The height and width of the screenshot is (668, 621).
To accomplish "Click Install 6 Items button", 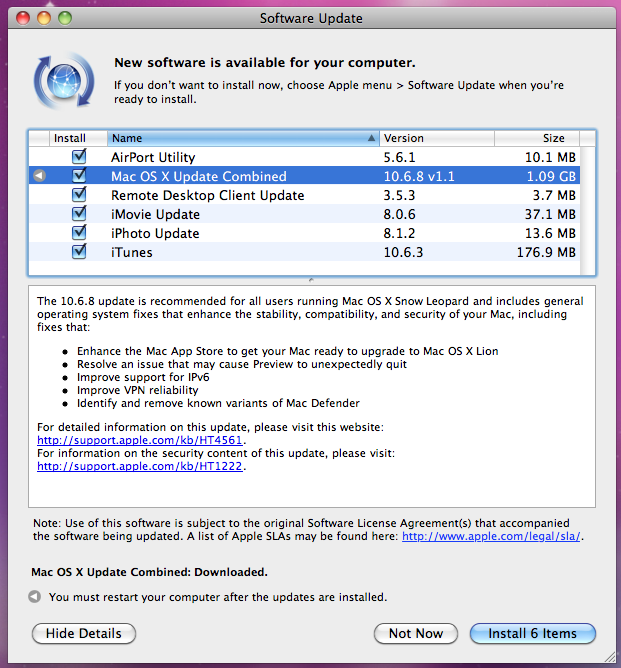I will 532,633.
